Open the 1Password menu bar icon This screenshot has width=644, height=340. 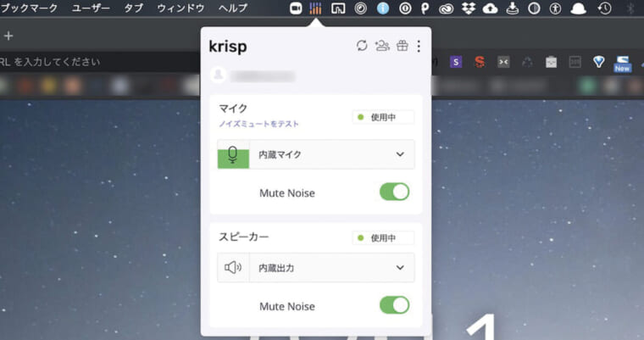pyautogui.click(x=405, y=8)
